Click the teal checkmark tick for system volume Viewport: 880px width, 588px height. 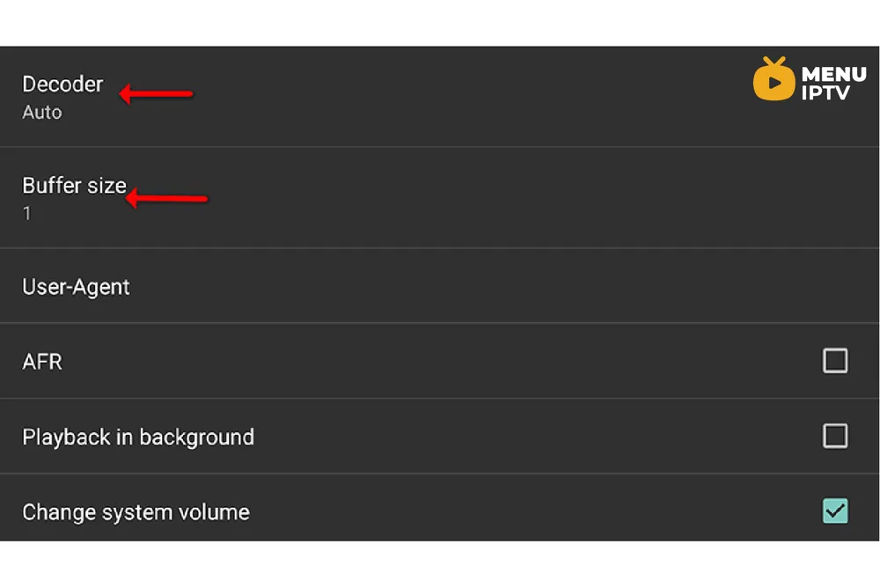click(835, 511)
